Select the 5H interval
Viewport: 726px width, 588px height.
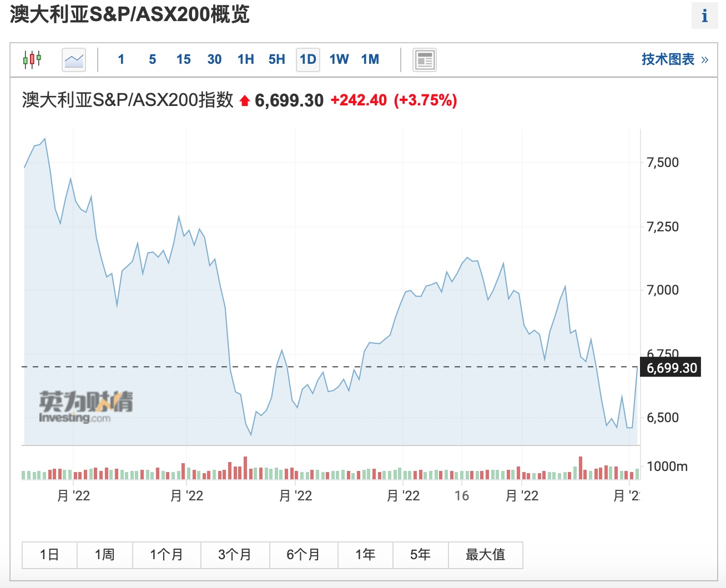click(x=276, y=59)
